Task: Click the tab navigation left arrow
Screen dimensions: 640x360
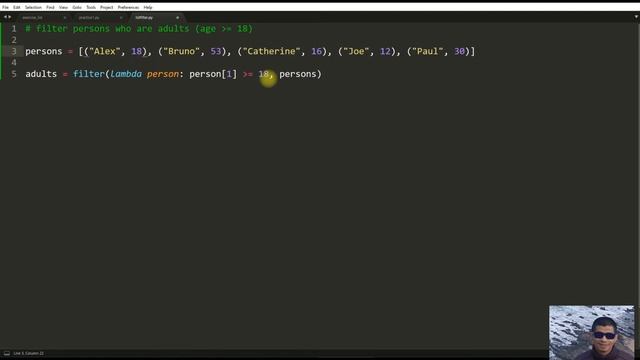Action: [x=5, y=17]
